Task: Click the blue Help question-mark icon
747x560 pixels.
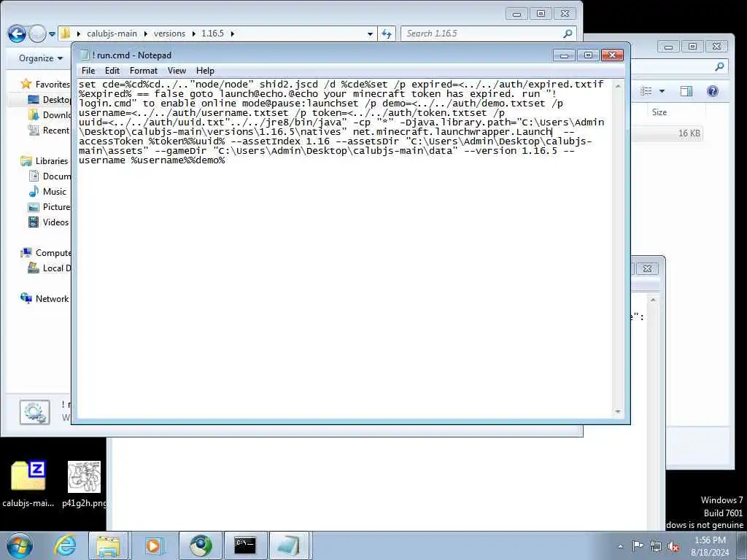Action: click(x=713, y=91)
